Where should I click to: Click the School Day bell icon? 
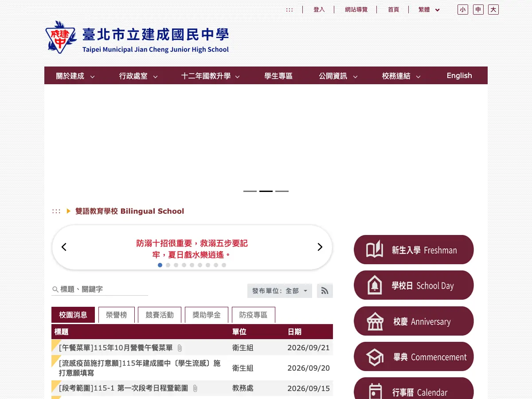pos(375,286)
